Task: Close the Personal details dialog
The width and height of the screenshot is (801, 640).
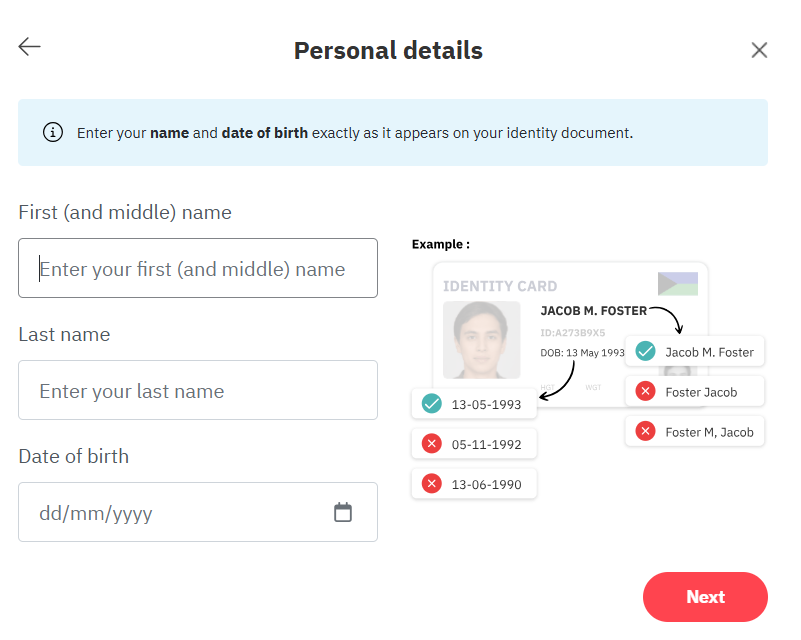Action: [759, 50]
